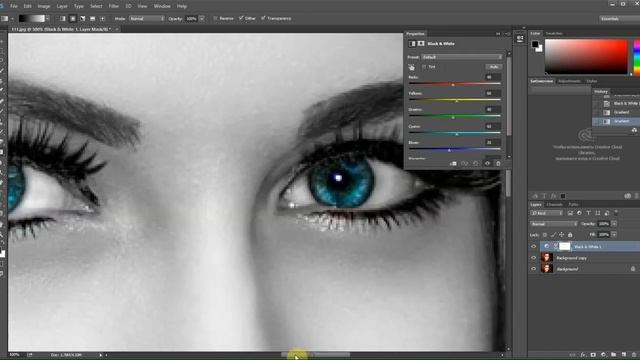Screen dimensions: 640x360
Task: Open the layer Fill dropdown arrow
Action: tap(614, 235)
